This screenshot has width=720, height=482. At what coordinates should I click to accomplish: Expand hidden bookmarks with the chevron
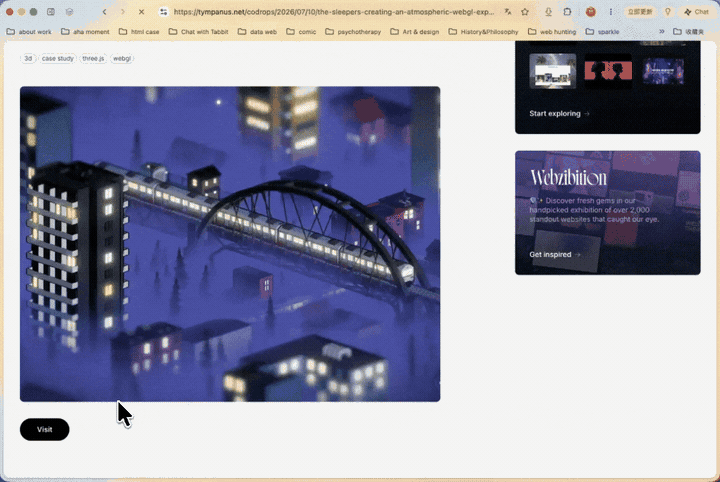click(x=662, y=32)
